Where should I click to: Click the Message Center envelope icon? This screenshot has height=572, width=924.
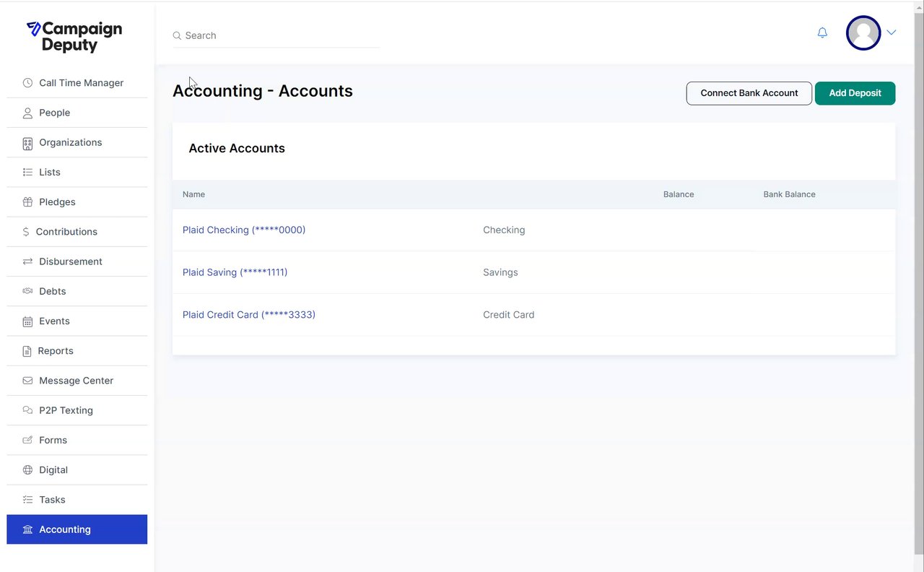tap(27, 381)
